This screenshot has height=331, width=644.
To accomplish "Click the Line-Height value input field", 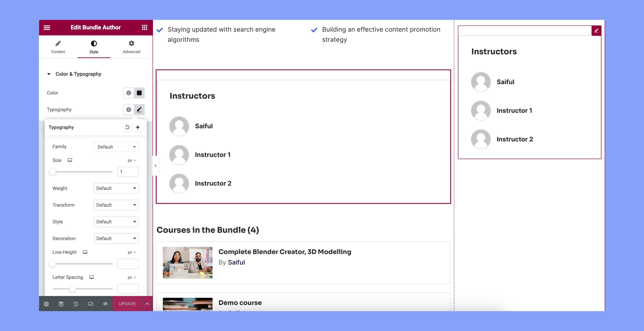I will point(128,264).
